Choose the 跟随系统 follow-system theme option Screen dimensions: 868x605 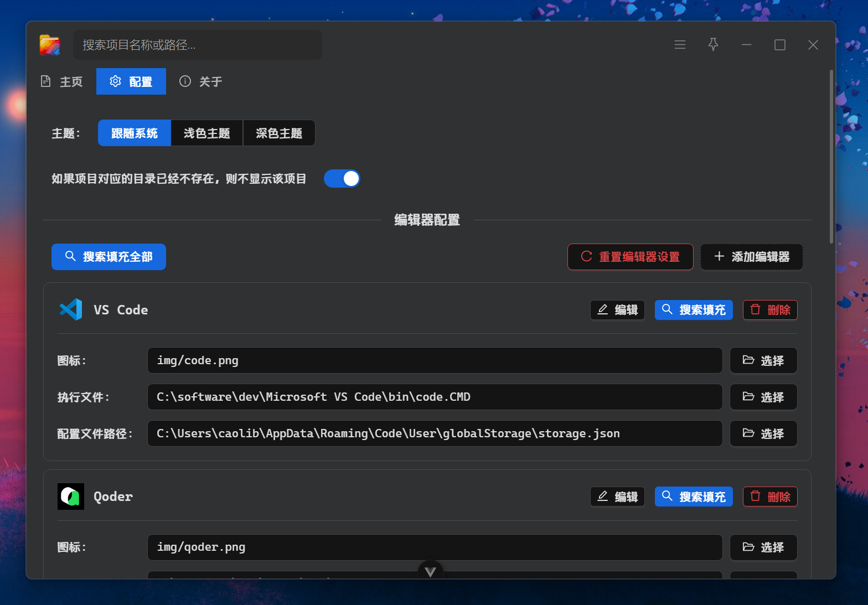135,133
